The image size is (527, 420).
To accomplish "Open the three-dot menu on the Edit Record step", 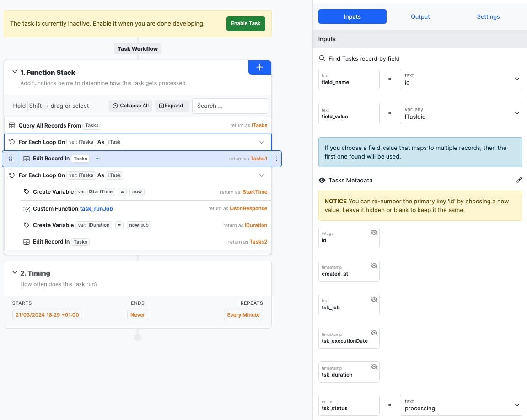I will tap(276, 159).
